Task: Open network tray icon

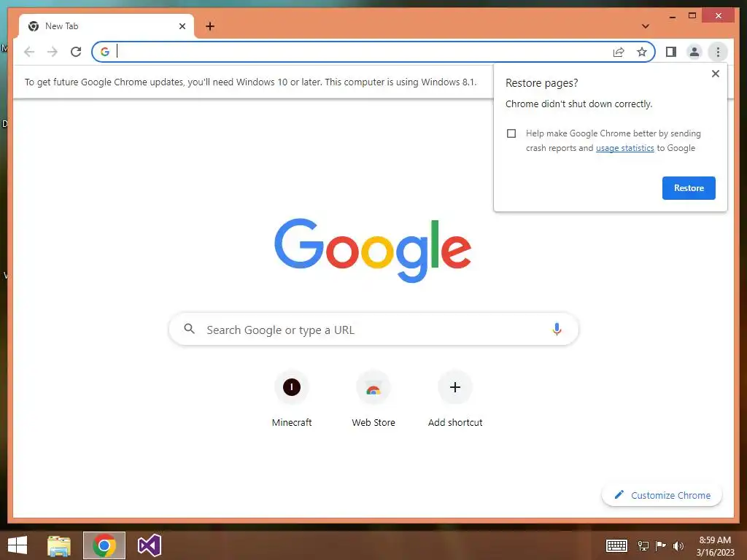Action: tap(643, 545)
